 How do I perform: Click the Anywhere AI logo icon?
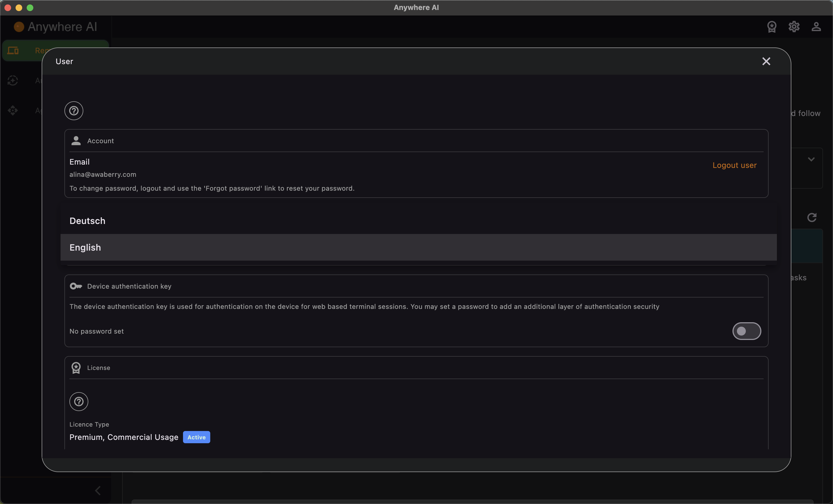click(19, 27)
